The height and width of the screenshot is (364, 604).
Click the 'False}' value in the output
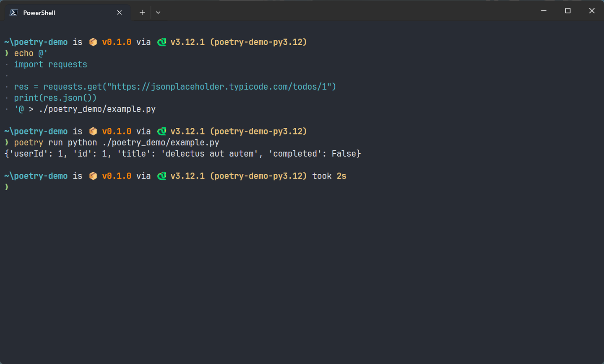point(346,154)
